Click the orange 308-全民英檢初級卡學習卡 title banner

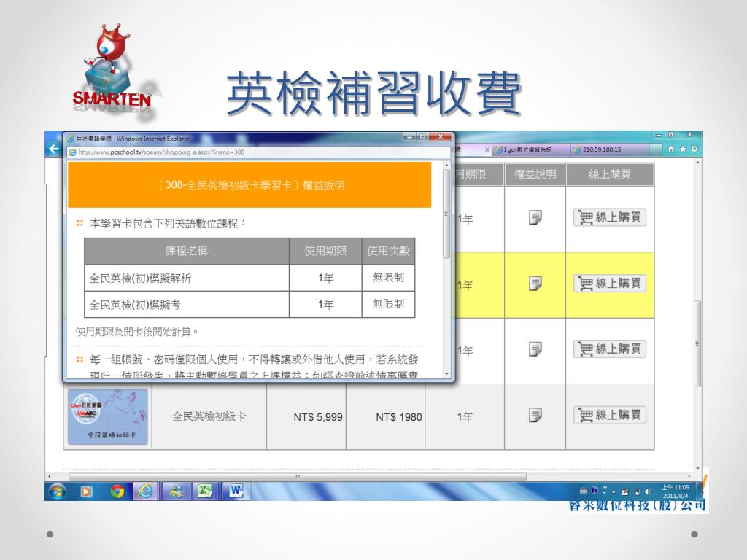click(x=249, y=184)
